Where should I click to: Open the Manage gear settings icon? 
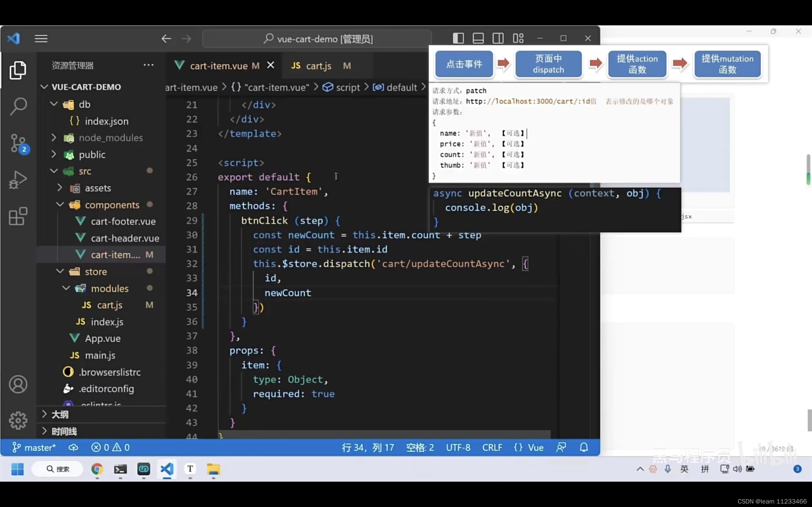coord(18,420)
